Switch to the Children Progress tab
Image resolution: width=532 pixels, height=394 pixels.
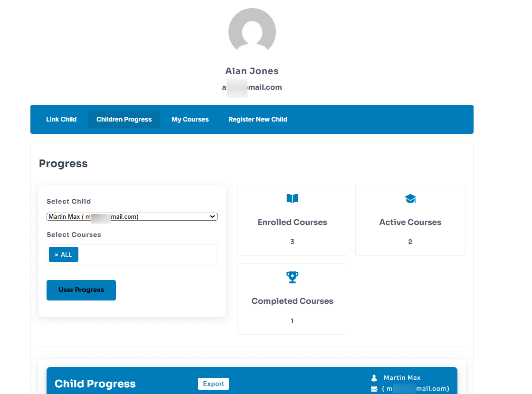[124, 119]
